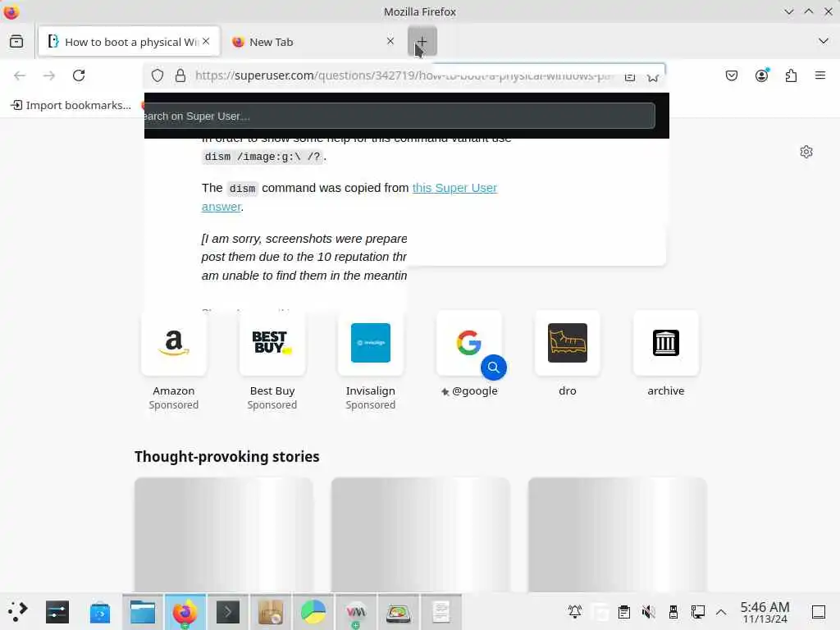Go back with the back arrow
840x630 pixels.
(20, 75)
